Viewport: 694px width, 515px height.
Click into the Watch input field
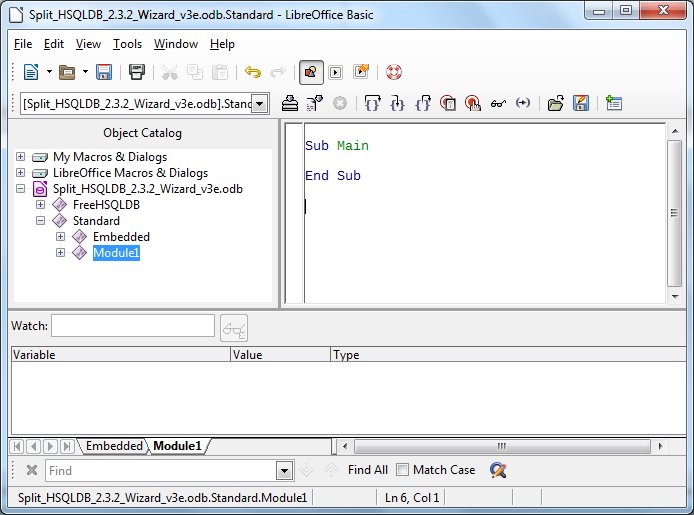pos(132,326)
